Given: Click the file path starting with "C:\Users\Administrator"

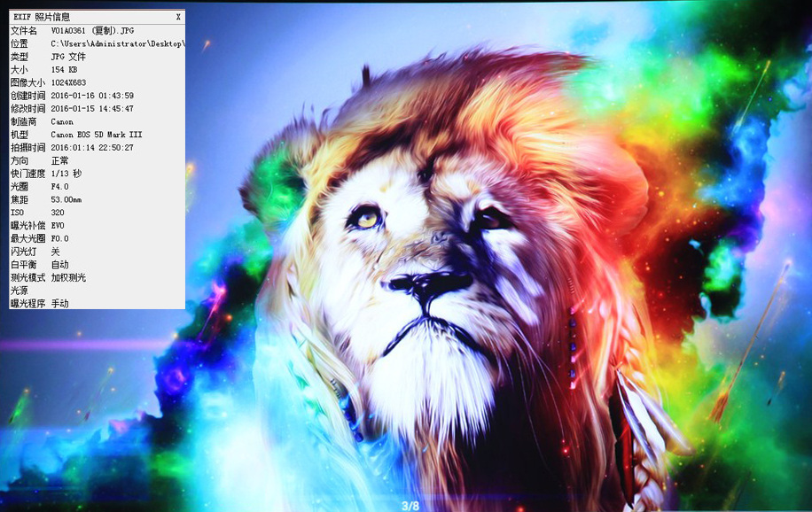Looking at the screenshot, I should pyautogui.click(x=118, y=44).
